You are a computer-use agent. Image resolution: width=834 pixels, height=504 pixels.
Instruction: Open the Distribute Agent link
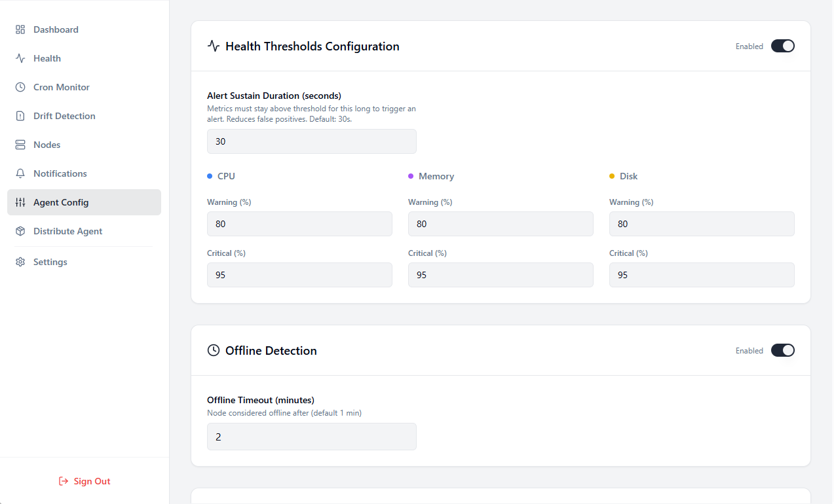click(67, 231)
